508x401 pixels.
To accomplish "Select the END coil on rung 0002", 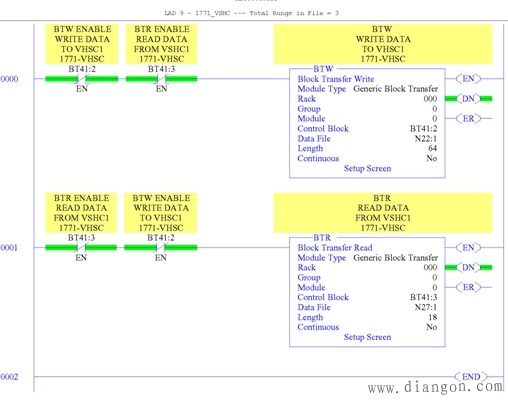I will pyautogui.click(x=471, y=377).
